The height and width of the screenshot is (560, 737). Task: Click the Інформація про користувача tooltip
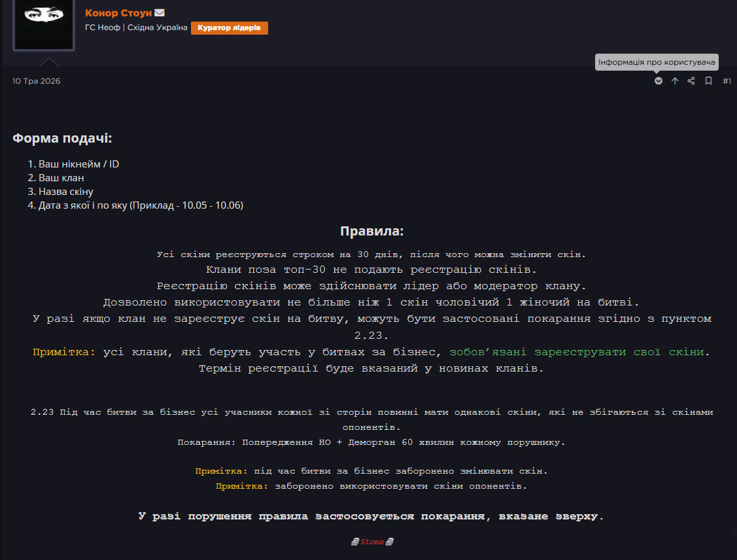[x=657, y=62]
